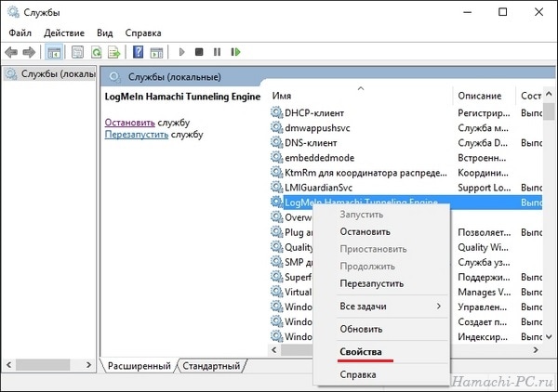Screen dimensions: 558x392
Task: Click the services list vertical scrollbar thumb
Action: (x=549, y=111)
